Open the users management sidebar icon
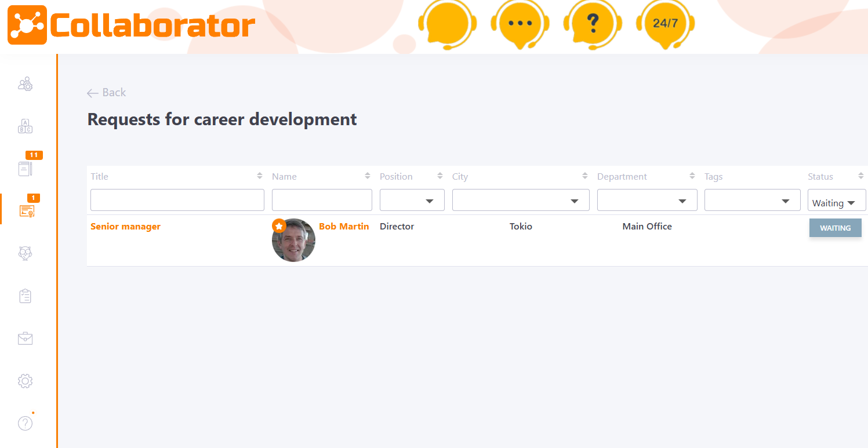Image resolution: width=868 pixels, height=448 pixels. 25,85
